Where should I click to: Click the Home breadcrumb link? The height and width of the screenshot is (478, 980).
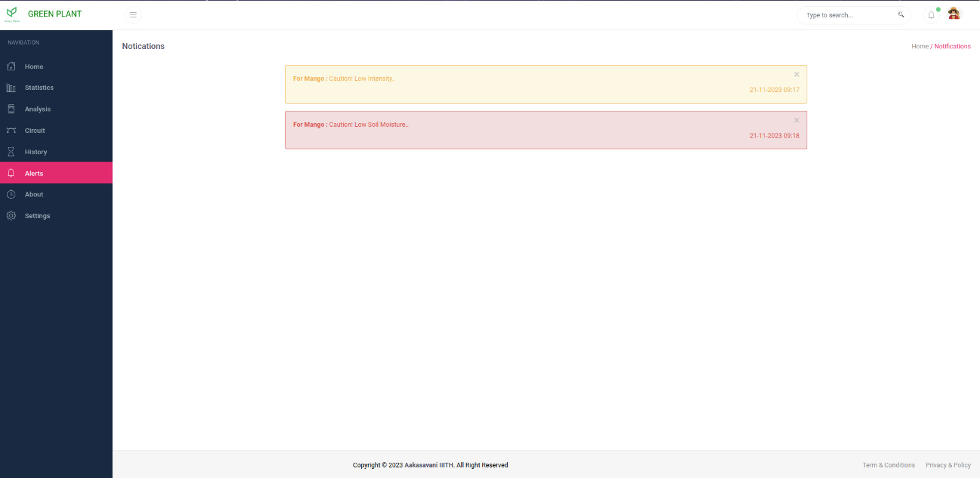(x=919, y=47)
